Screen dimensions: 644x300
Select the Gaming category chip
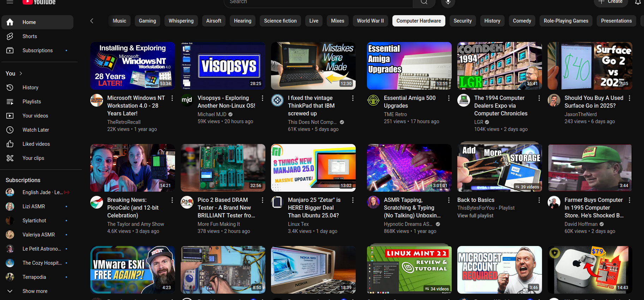[x=148, y=21]
